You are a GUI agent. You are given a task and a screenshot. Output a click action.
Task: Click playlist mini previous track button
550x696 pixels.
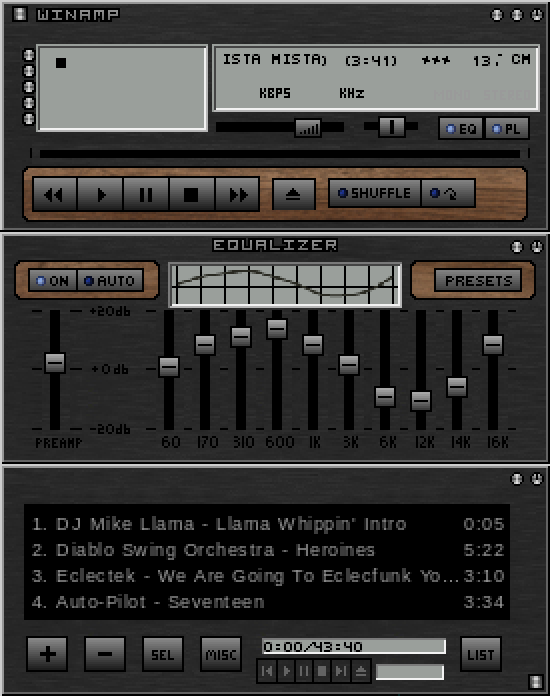click(x=268, y=671)
